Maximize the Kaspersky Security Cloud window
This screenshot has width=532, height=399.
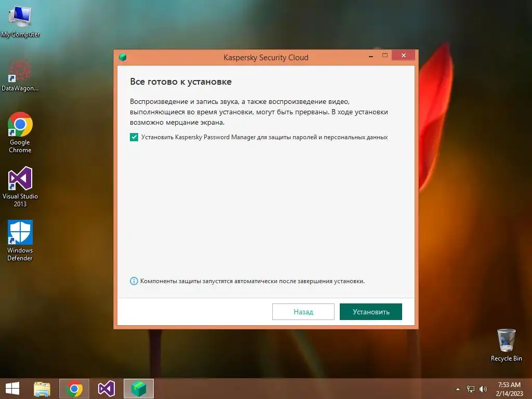tap(385, 55)
